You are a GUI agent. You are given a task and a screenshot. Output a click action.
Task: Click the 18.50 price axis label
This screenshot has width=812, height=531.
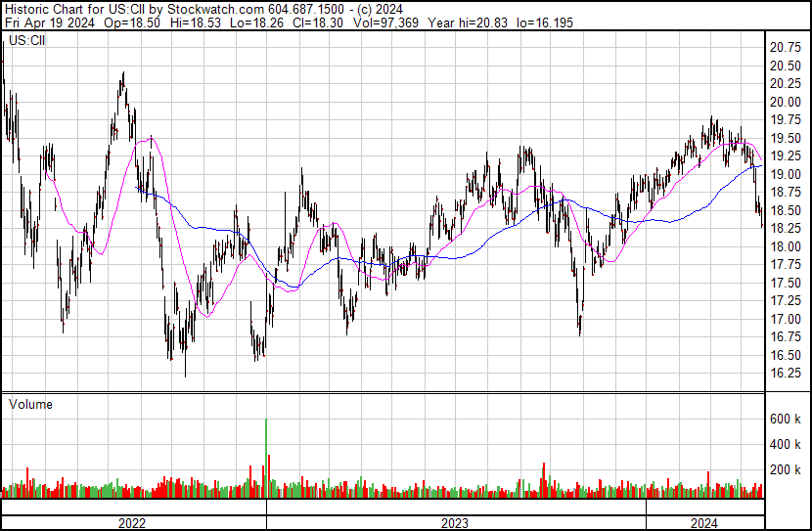pos(787,210)
